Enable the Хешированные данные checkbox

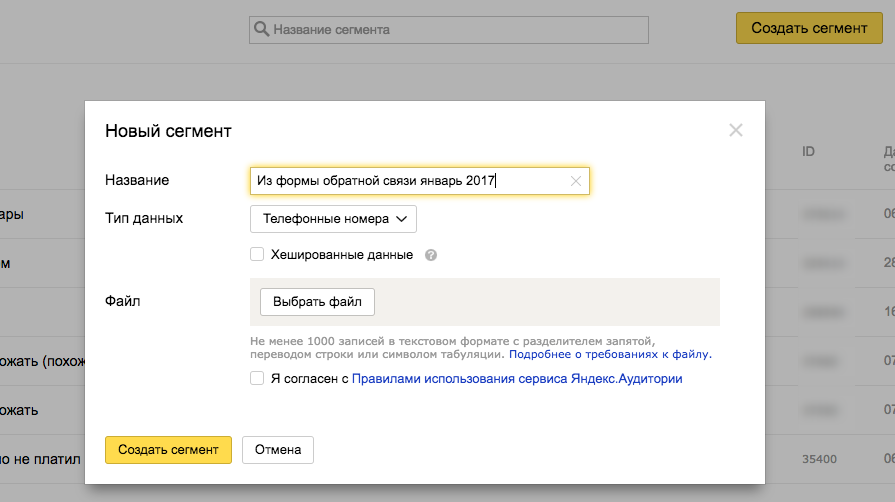257,254
